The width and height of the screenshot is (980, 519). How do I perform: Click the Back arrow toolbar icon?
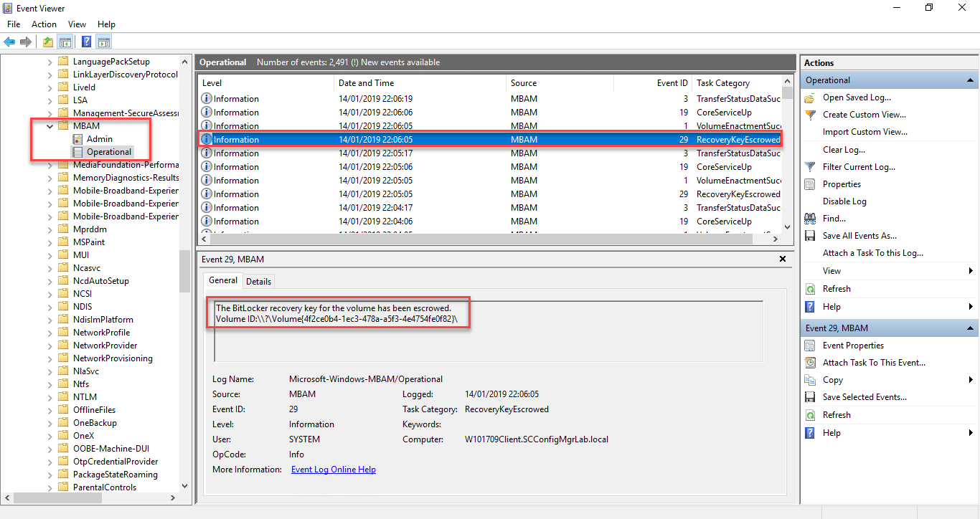click(x=9, y=42)
